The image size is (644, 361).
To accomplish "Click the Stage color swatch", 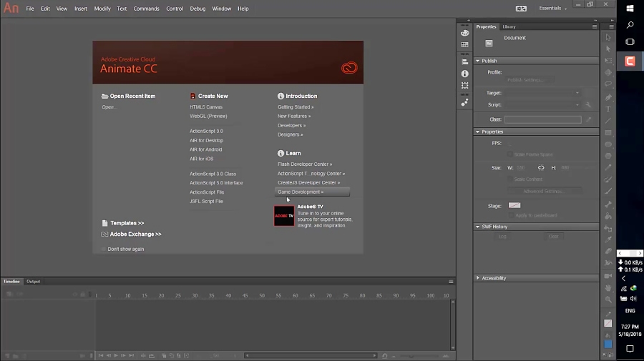I will pos(514,206).
